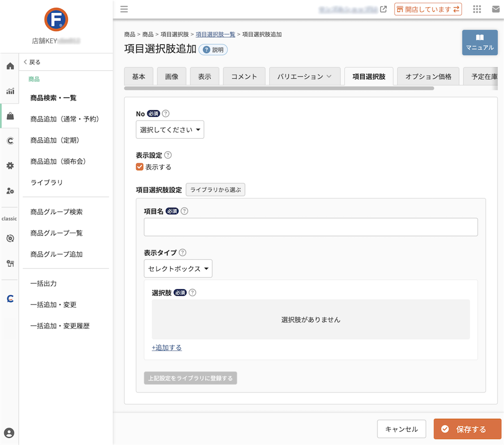504x445 pixels.
Task: Switch to the 画像 tab
Action: [x=172, y=76]
